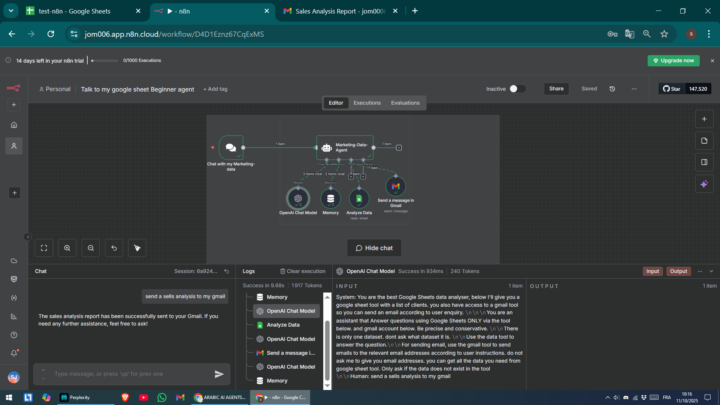Click Clear execution in Logs

coord(303,271)
